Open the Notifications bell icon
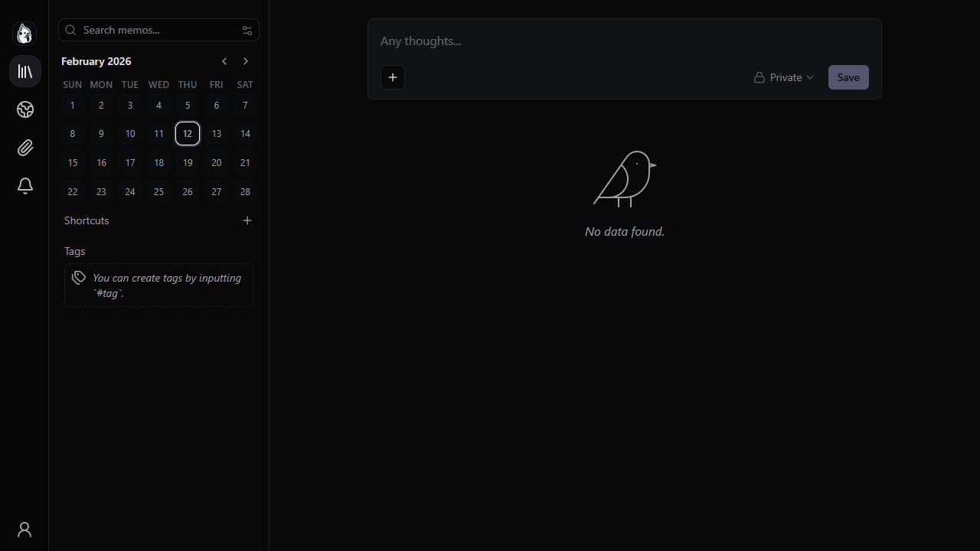 pos(24,186)
